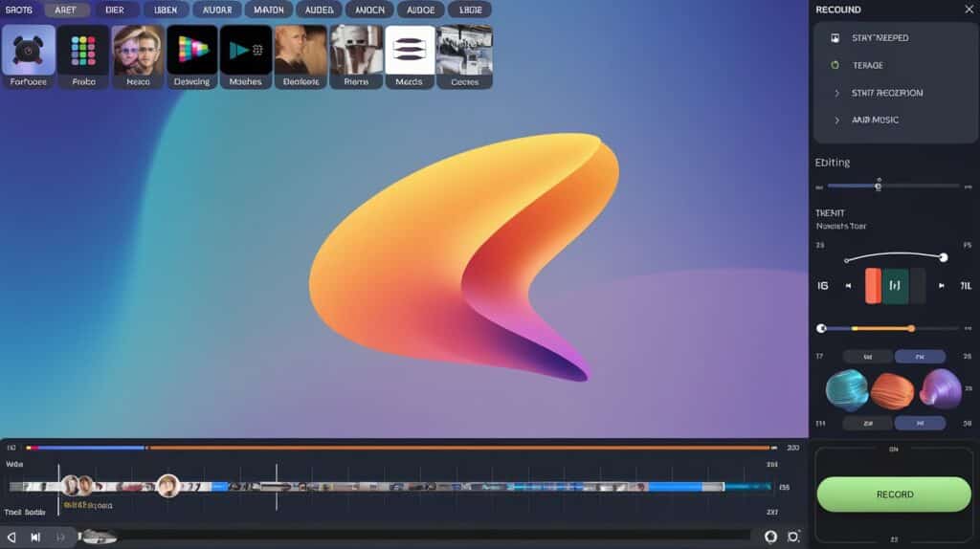Switch to the MATON tab
The image size is (980, 549).
[269, 10]
